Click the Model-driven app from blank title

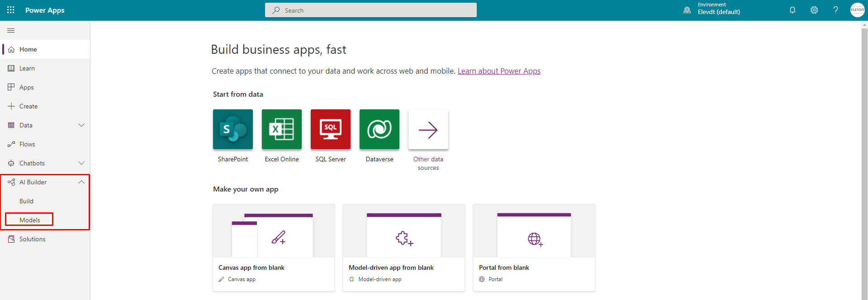point(391,267)
